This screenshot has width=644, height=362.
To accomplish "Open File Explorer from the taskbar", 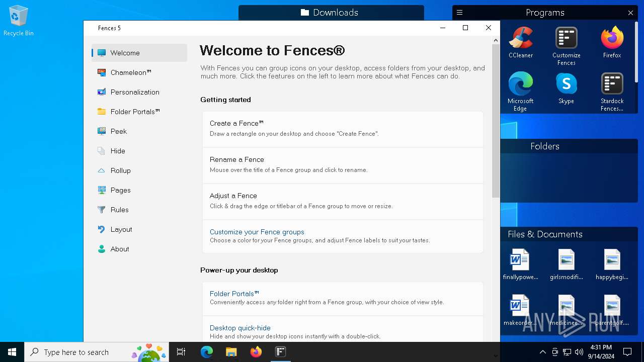I will point(231,352).
